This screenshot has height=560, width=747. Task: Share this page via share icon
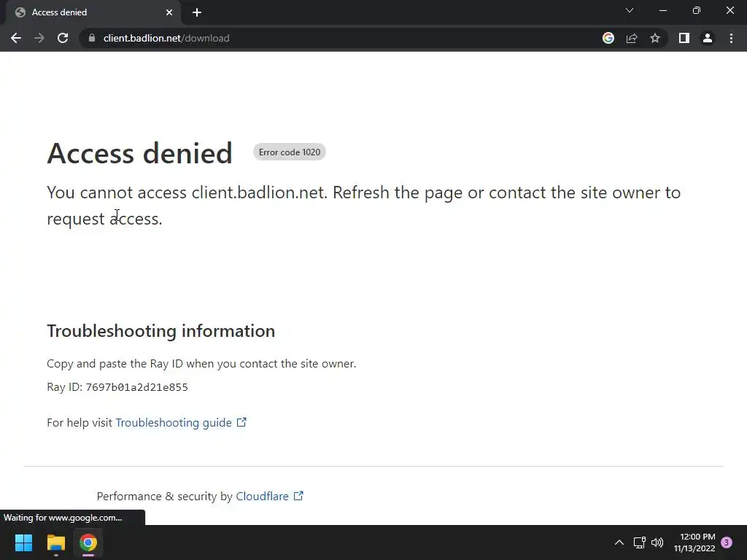point(632,38)
